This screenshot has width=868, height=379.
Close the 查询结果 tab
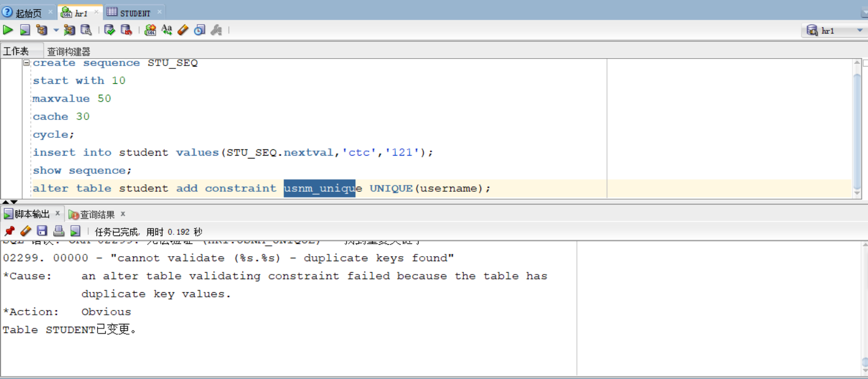(123, 214)
